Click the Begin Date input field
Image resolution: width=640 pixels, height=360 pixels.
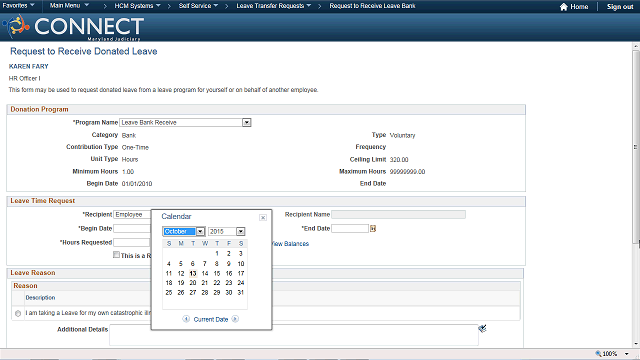tap(132, 229)
